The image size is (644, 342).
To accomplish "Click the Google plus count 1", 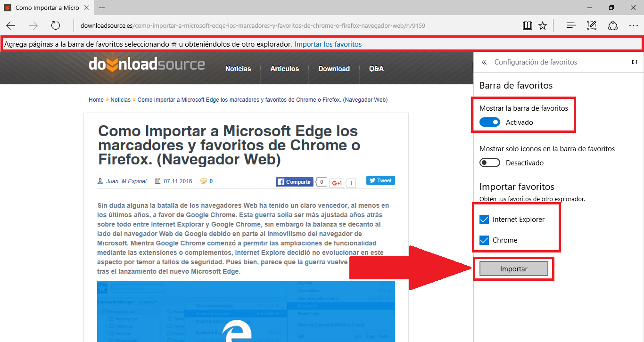I will 352,183.
